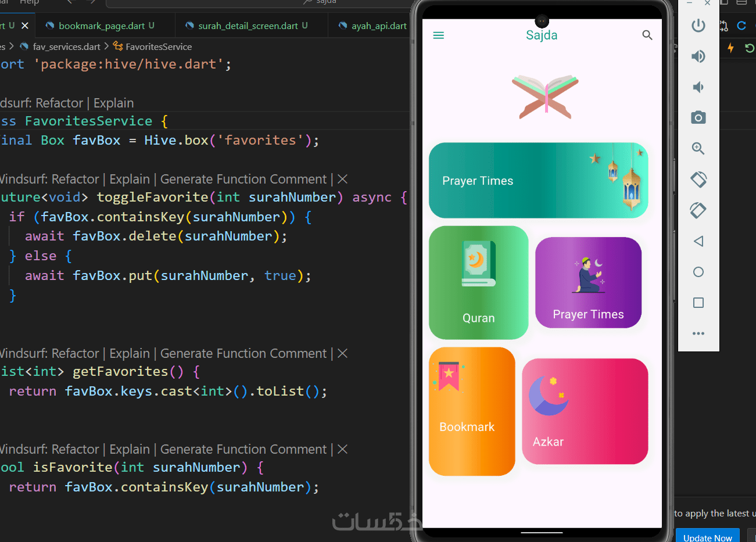Open emulator extended controls three-dots
Image resolution: width=756 pixels, height=542 pixels.
(x=698, y=333)
